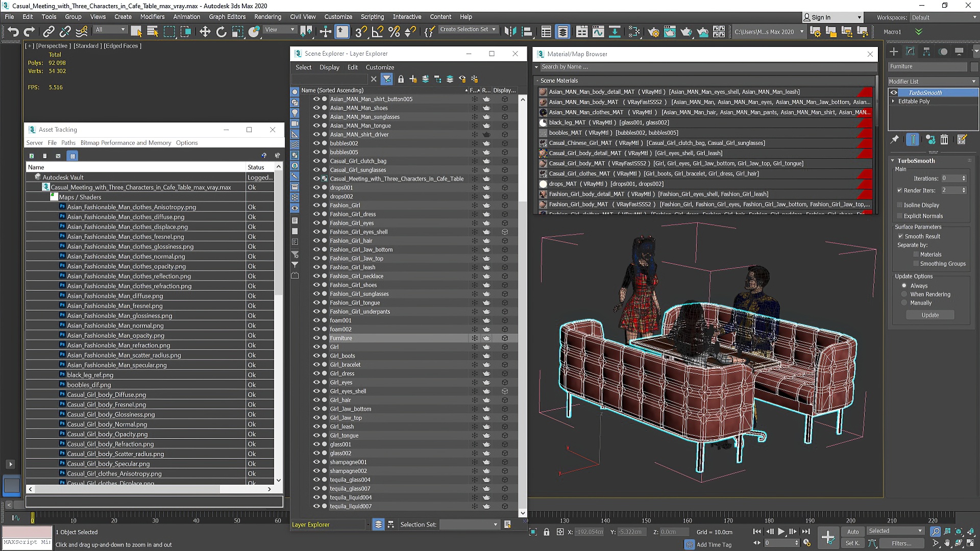Click the Mirror tool icon
This screenshot has width=980, height=551.
click(x=510, y=32)
